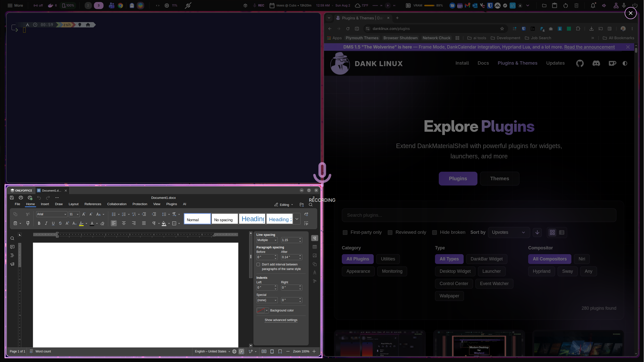Select the DankBar Widget type filter
This screenshot has width=644, height=362.
coord(487,259)
